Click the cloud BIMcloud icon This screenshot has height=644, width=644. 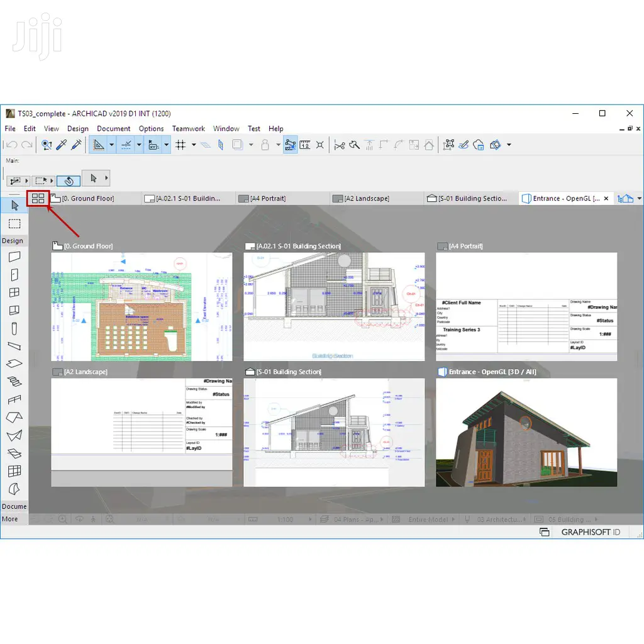[x=478, y=145]
